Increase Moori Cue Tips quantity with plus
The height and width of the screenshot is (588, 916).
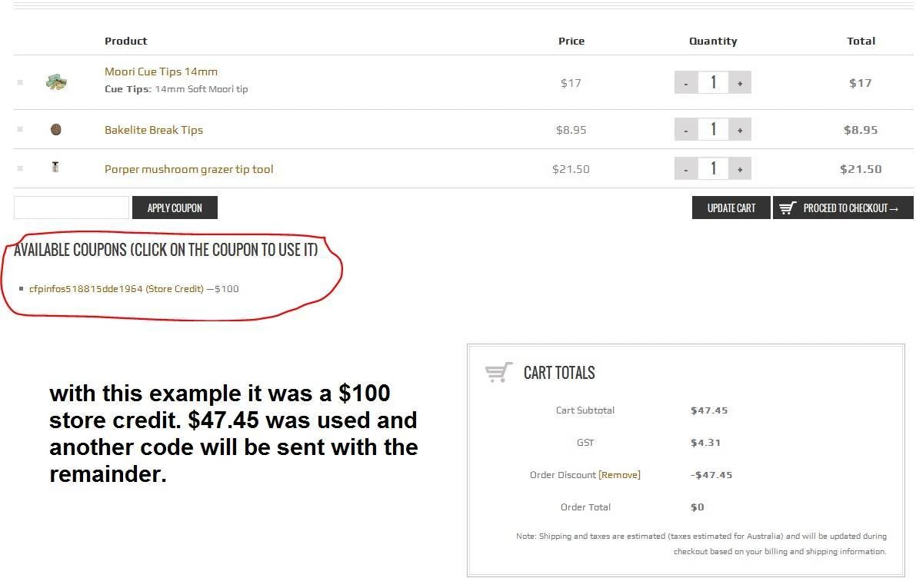tap(740, 83)
